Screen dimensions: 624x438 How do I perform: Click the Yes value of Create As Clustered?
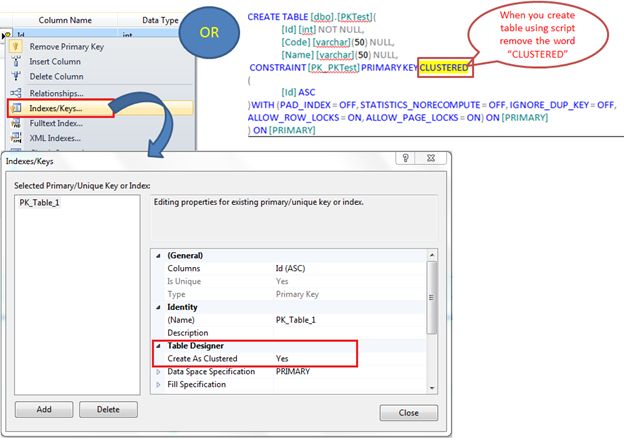pos(282,358)
